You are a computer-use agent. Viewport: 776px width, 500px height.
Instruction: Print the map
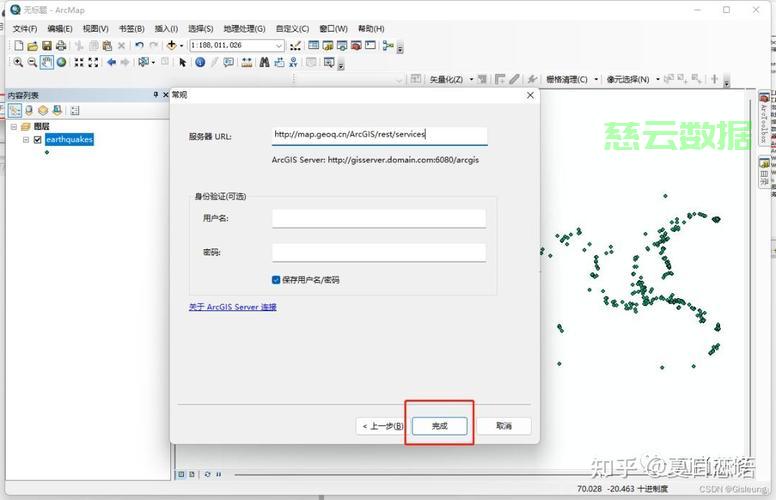[x=61, y=46]
